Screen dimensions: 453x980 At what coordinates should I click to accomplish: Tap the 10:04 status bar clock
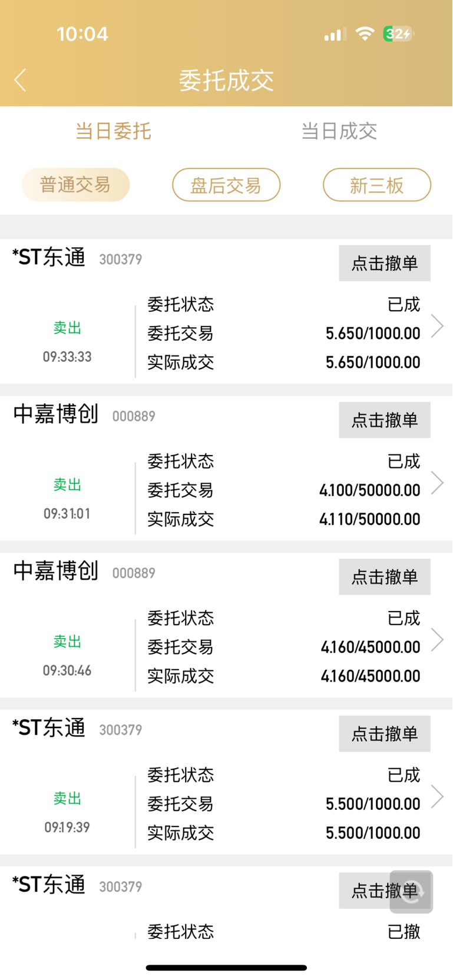coord(82,34)
